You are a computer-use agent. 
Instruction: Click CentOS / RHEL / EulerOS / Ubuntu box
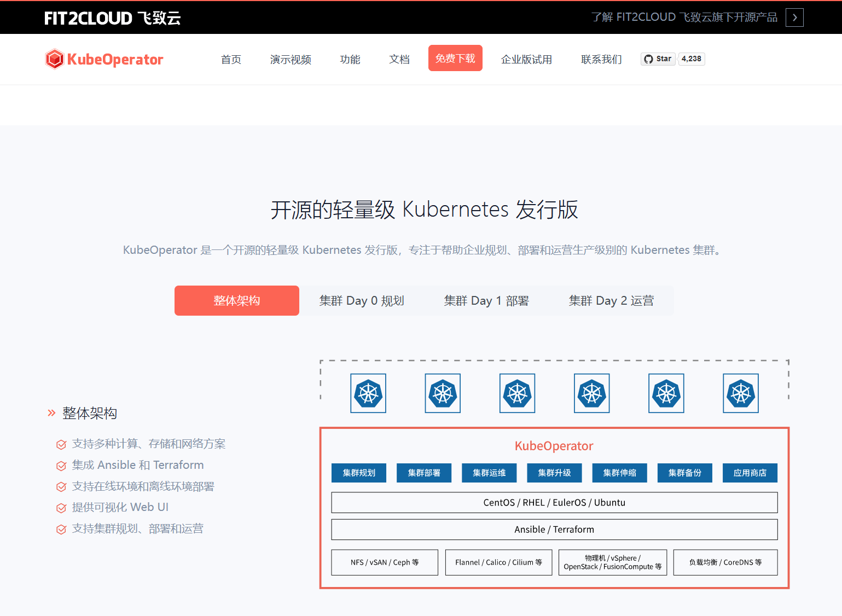click(554, 502)
